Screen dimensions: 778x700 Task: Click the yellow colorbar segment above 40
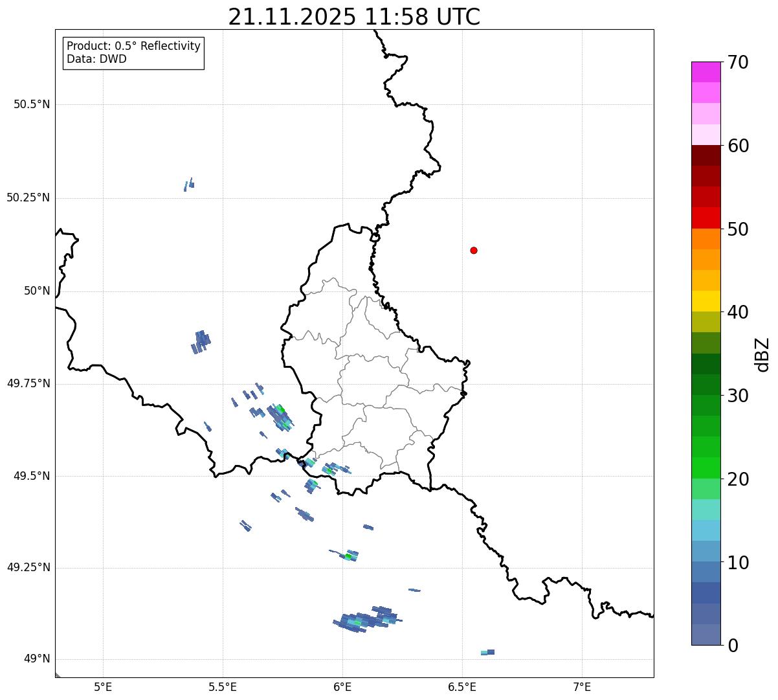[x=706, y=302]
